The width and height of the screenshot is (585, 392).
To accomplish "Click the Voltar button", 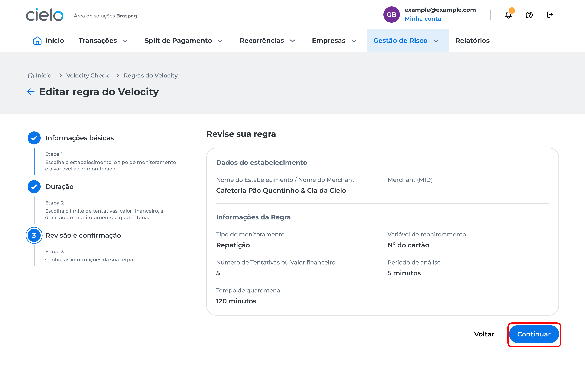I will coord(484,334).
